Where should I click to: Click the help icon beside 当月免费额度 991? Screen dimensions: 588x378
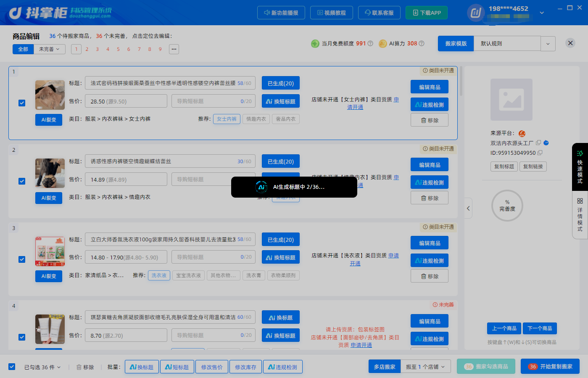370,43
